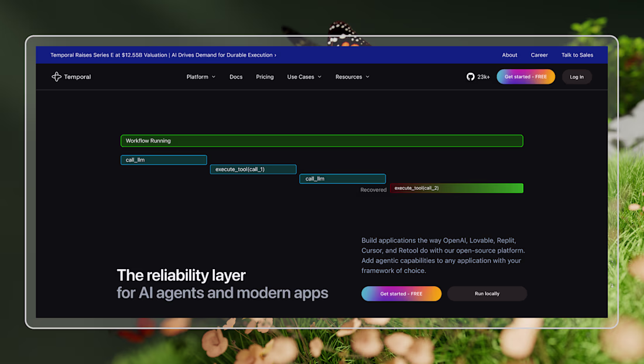Viewport: 644px width, 364px height.
Task: Click 'for AI agents and modern apps' text
Action: [222, 293]
